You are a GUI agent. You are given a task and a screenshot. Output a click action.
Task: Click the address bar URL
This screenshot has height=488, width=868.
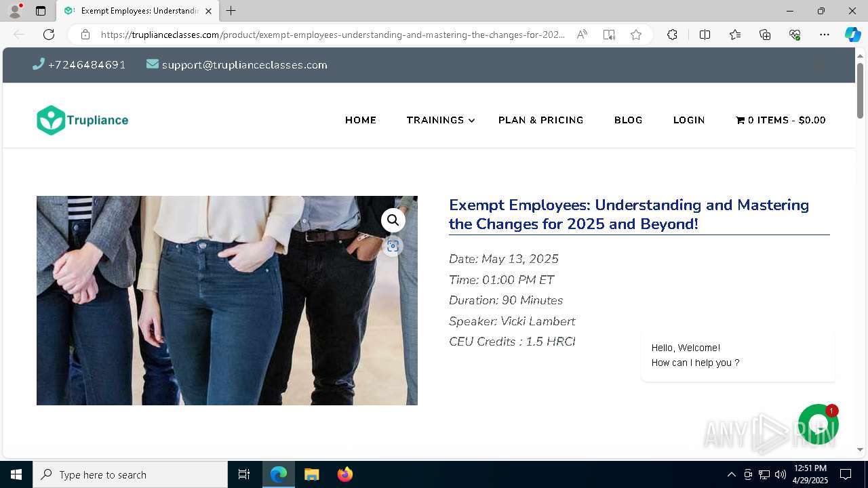(x=332, y=35)
